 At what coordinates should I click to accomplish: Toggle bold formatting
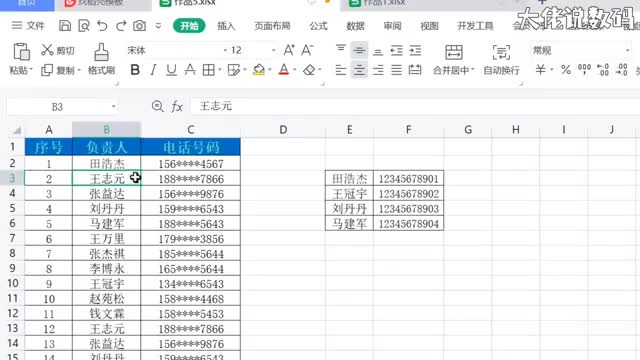135,70
